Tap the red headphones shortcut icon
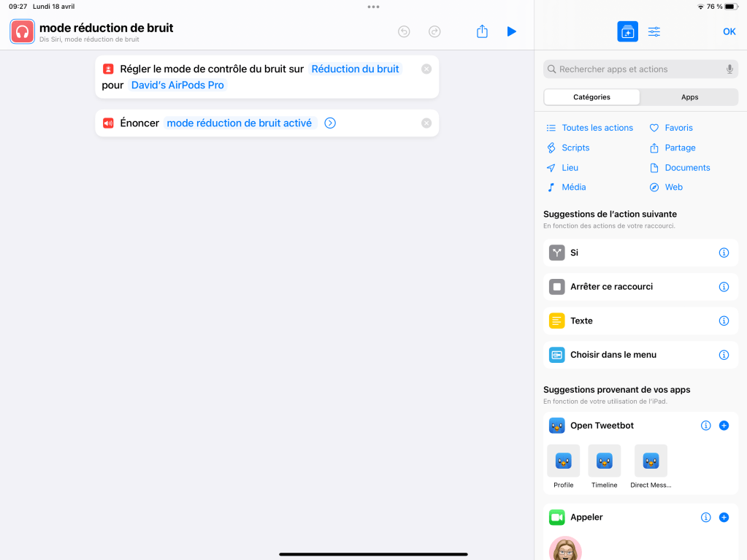This screenshot has height=560, width=747. tap(23, 31)
